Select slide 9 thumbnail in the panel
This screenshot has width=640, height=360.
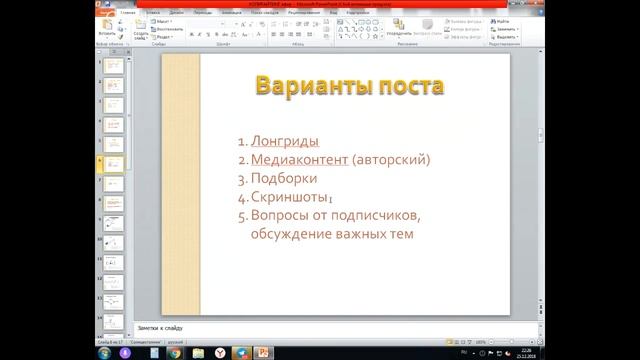pyautogui.click(x=113, y=223)
